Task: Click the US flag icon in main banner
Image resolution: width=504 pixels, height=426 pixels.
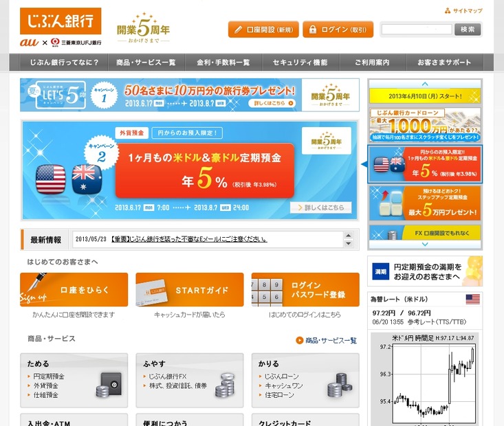Action: click(x=51, y=179)
